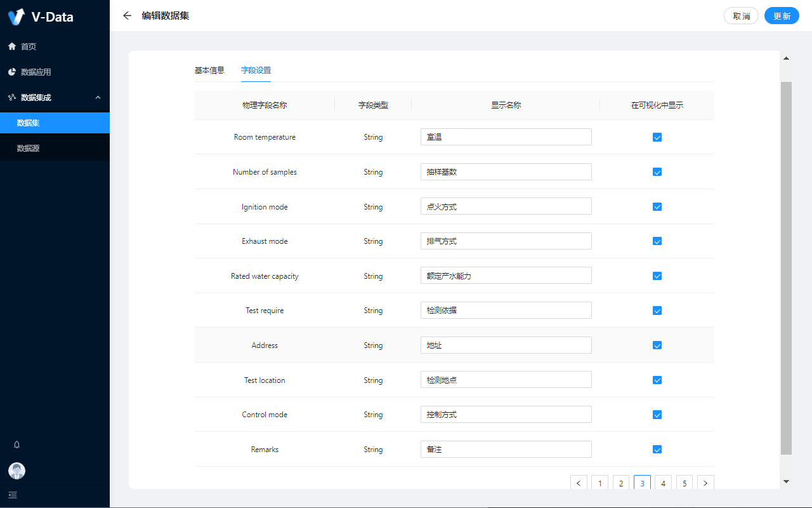Click the back arrow next to 编辑数据集
Screen dimensions: 812x508
pos(128,16)
